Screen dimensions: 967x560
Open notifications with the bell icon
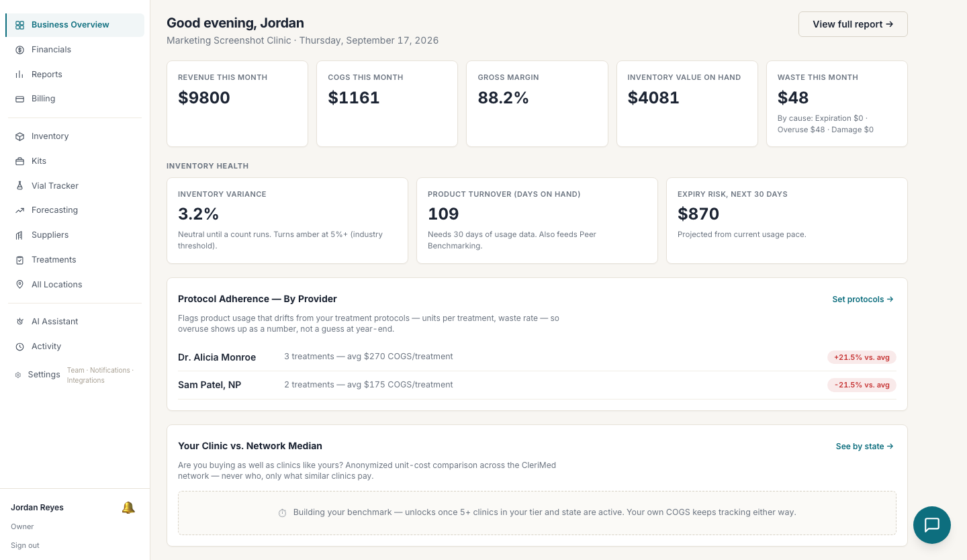(x=128, y=508)
